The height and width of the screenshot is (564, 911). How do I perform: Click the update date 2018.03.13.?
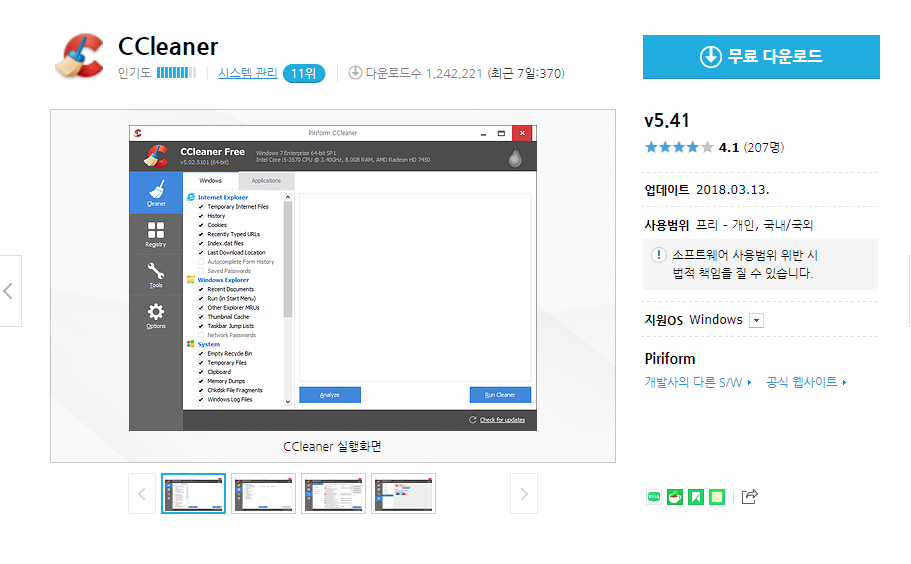point(733,190)
